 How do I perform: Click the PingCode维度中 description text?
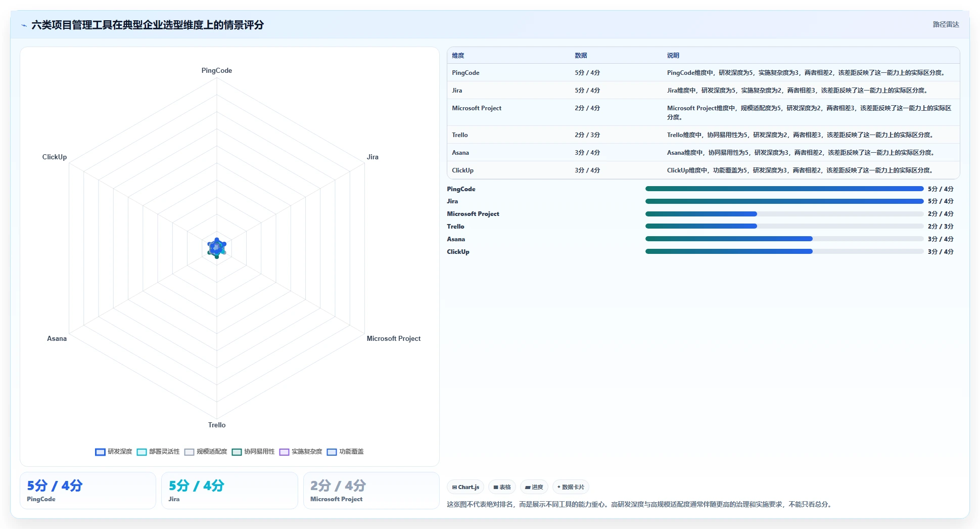(x=806, y=73)
